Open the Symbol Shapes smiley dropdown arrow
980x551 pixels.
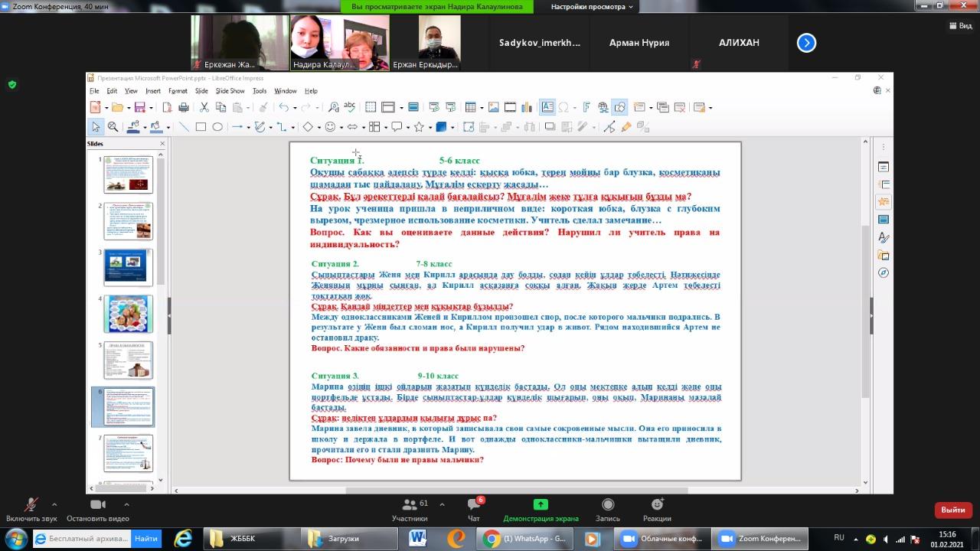point(341,128)
